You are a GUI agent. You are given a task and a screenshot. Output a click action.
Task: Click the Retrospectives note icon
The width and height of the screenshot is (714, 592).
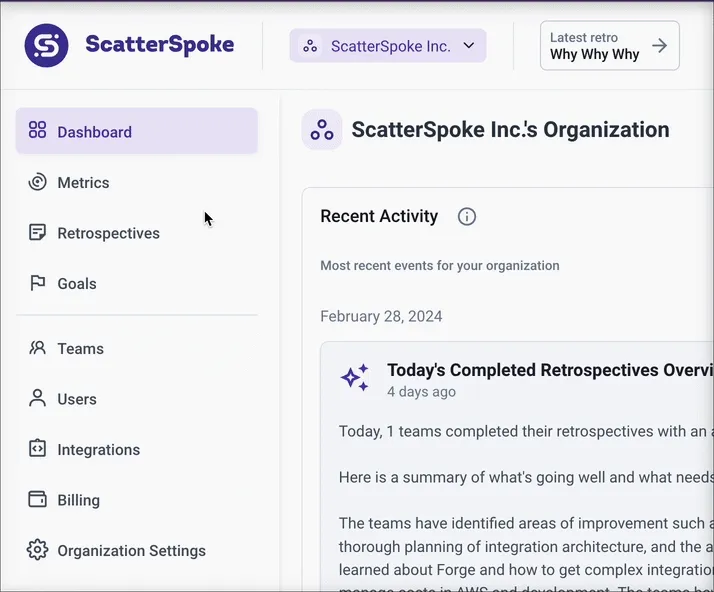point(37,232)
